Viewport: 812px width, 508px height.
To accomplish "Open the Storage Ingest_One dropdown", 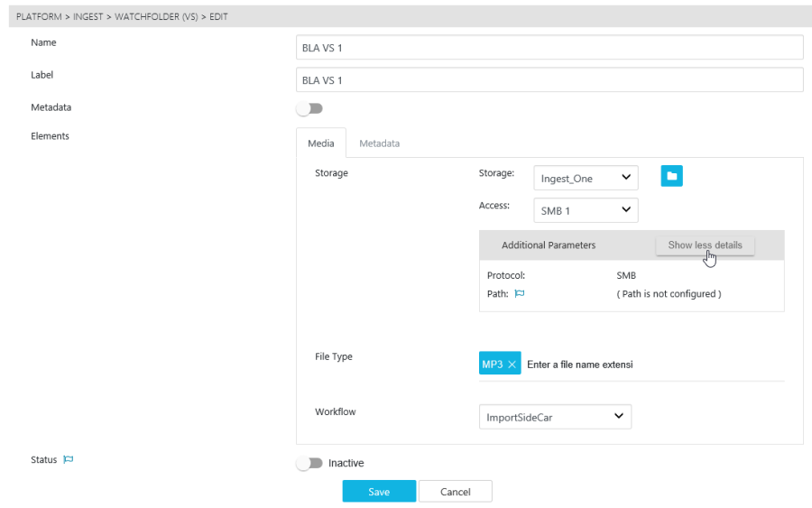I will coord(586,178).
